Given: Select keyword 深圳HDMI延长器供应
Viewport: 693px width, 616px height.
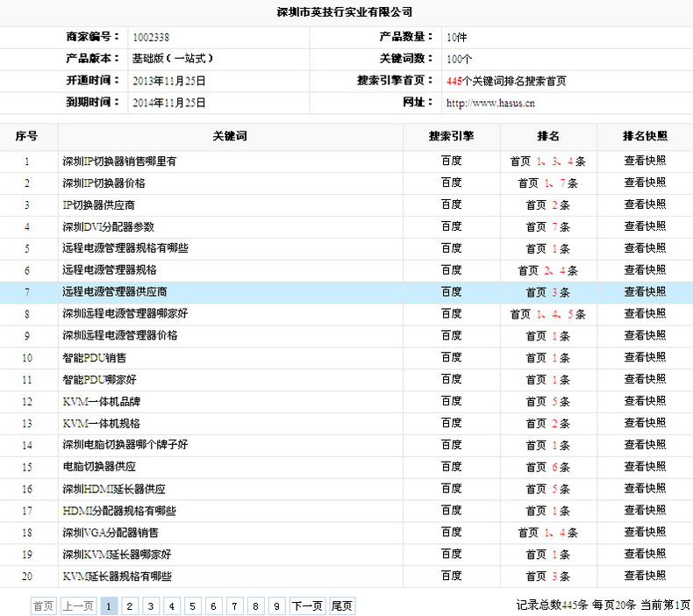Looking at the screenshot, I should pyautogui.click(x=114, y=489).
